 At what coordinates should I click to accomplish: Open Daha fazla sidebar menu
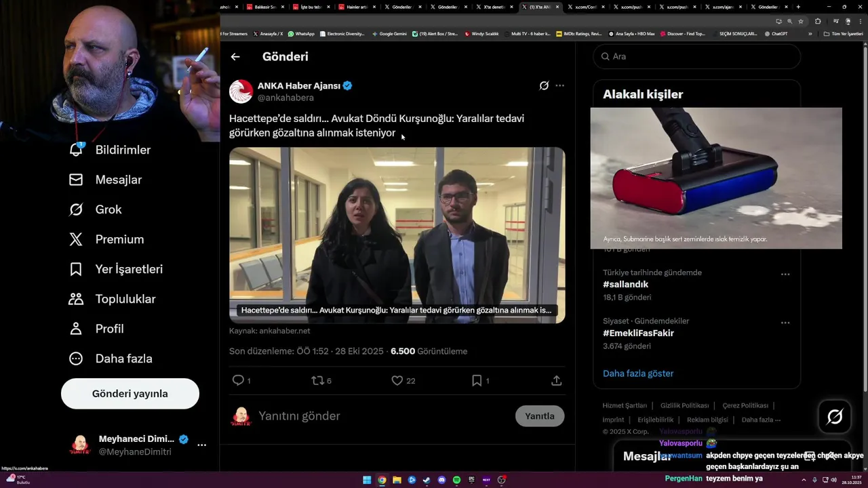(110, 359)
